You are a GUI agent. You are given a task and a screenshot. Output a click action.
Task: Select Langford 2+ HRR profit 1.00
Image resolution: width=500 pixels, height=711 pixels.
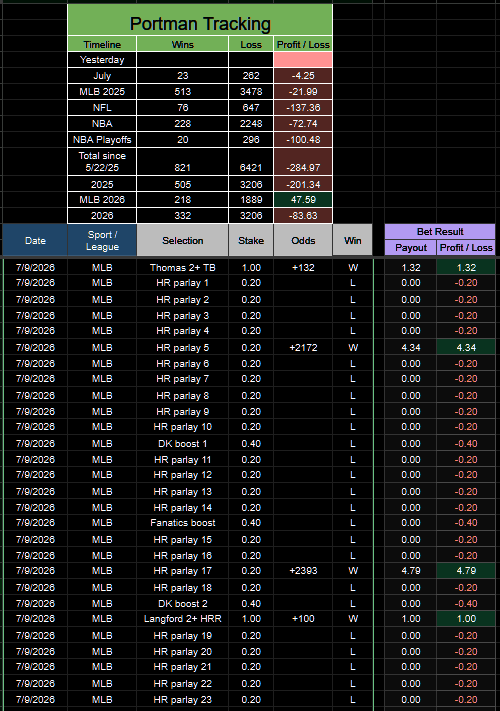466,618
